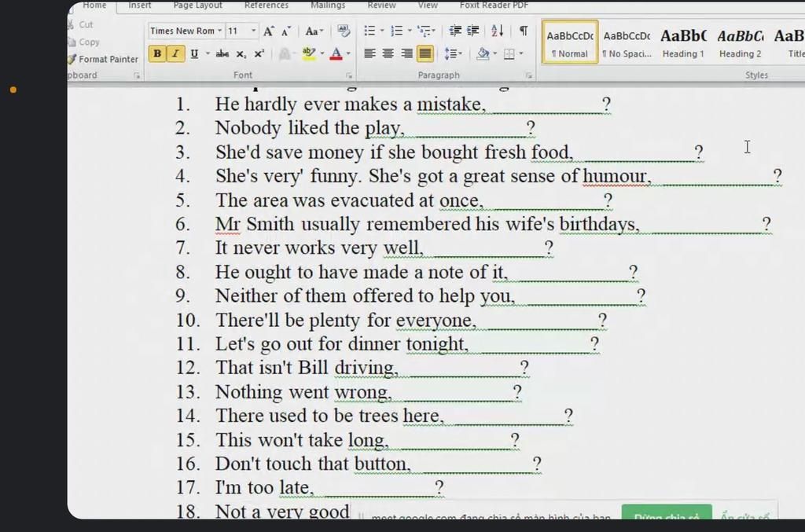Open the font size 11 dropdown
The width and height of the screenshot is (805, 532).
(253, 31)
